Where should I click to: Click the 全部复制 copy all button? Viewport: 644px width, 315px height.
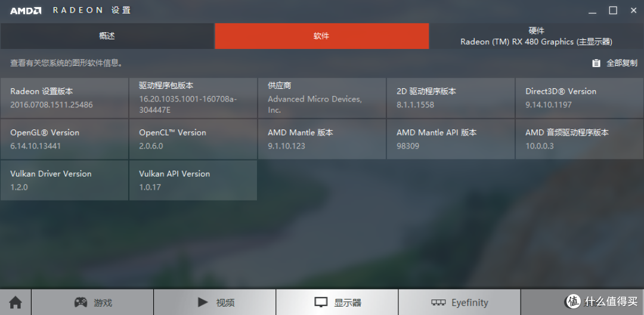pos(615,63)
